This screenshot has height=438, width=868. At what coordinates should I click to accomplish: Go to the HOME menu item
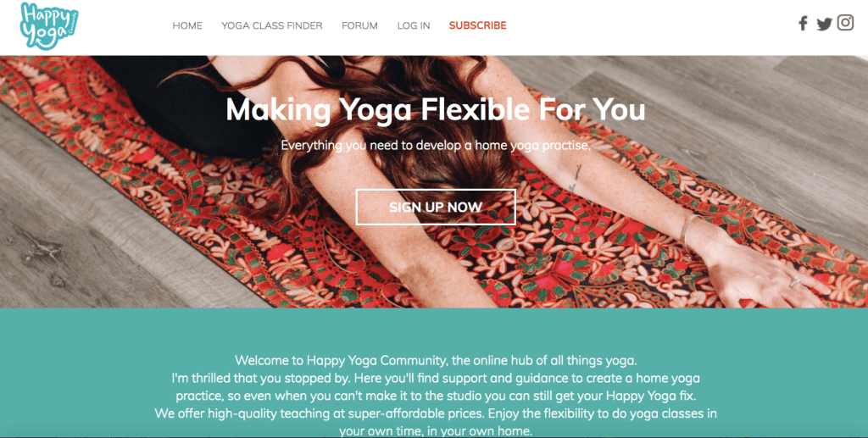coord(187,25)
